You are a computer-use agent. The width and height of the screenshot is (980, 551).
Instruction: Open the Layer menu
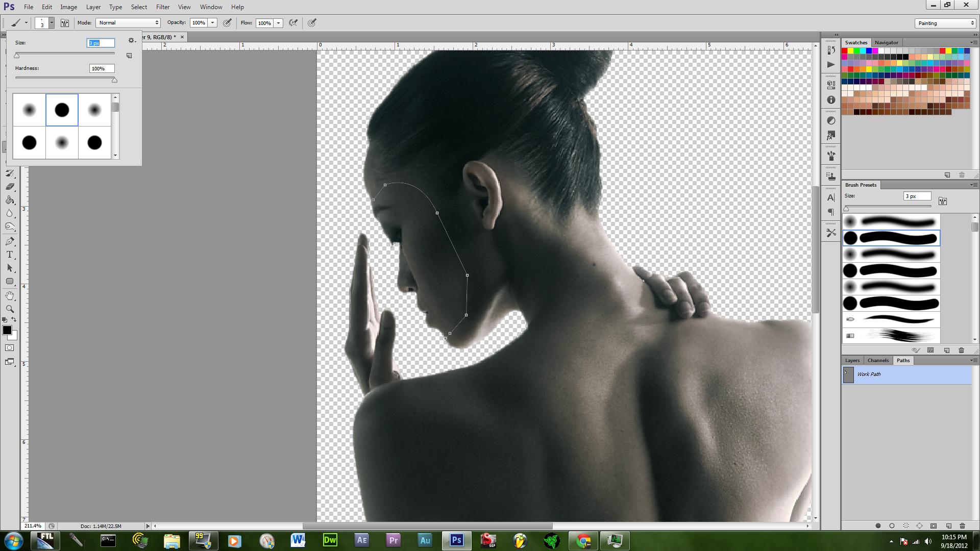click(93, 7)
